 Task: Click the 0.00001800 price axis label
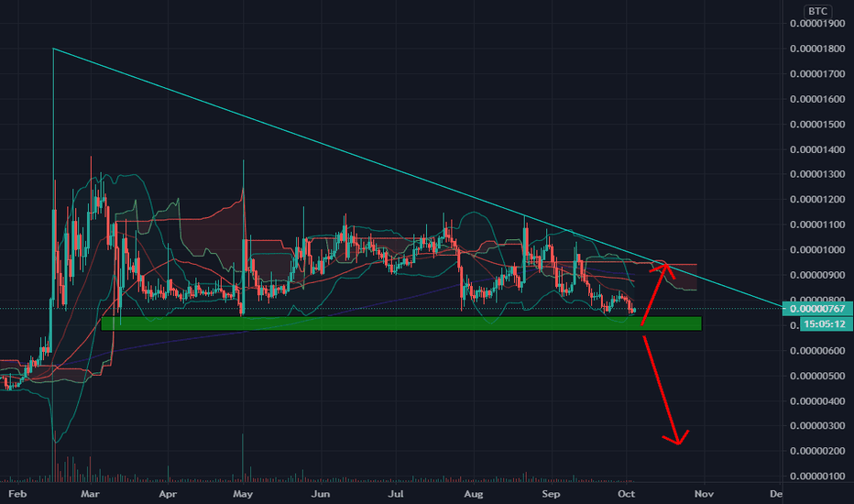[x=817, y=49]
